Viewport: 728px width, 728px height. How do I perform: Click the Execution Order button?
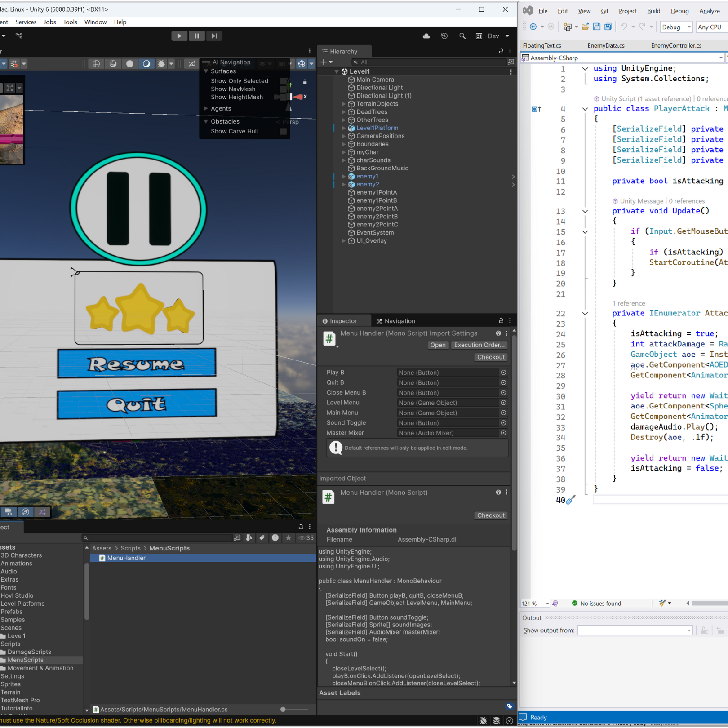coord(479,345)
